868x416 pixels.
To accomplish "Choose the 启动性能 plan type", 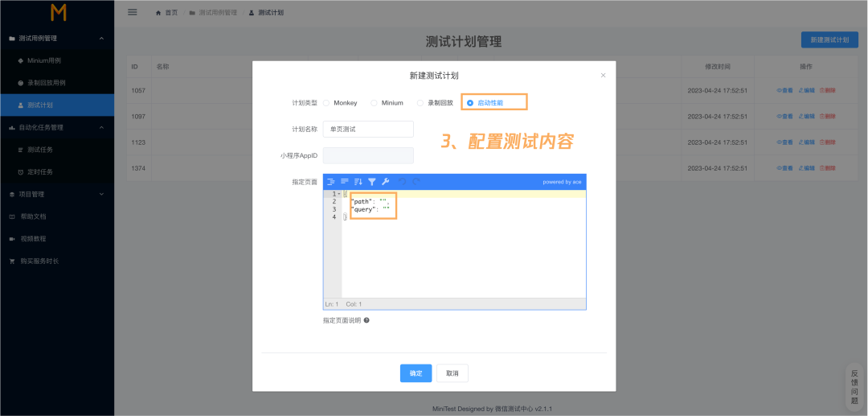I will coord(470,103).
